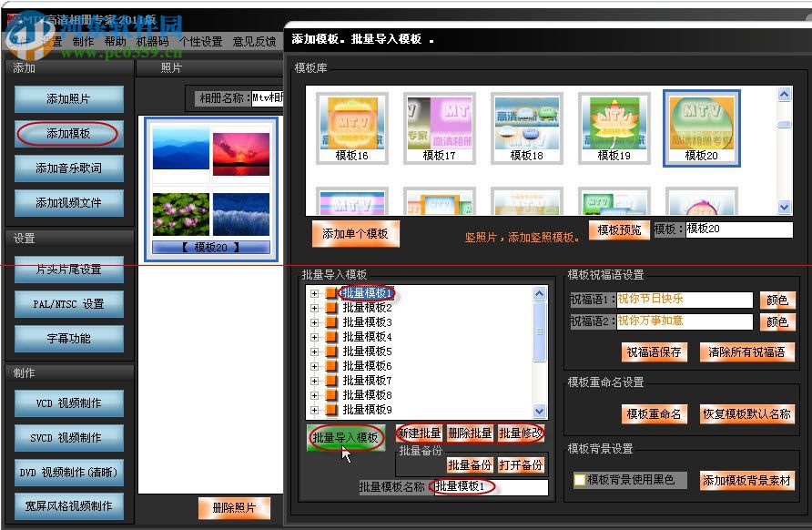The width and height of the screenshot is (812, 530).
Task: Click the 批量备份 button
Action: click(470, 465)
